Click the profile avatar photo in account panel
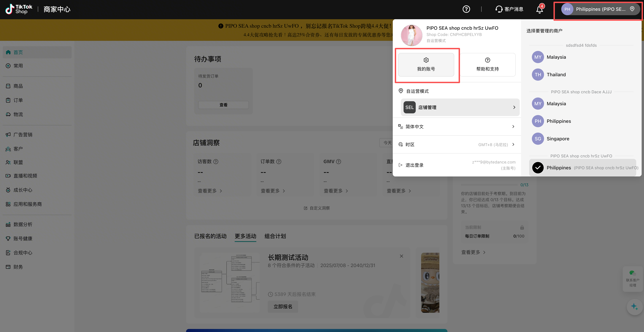 [x=411, y=35]
